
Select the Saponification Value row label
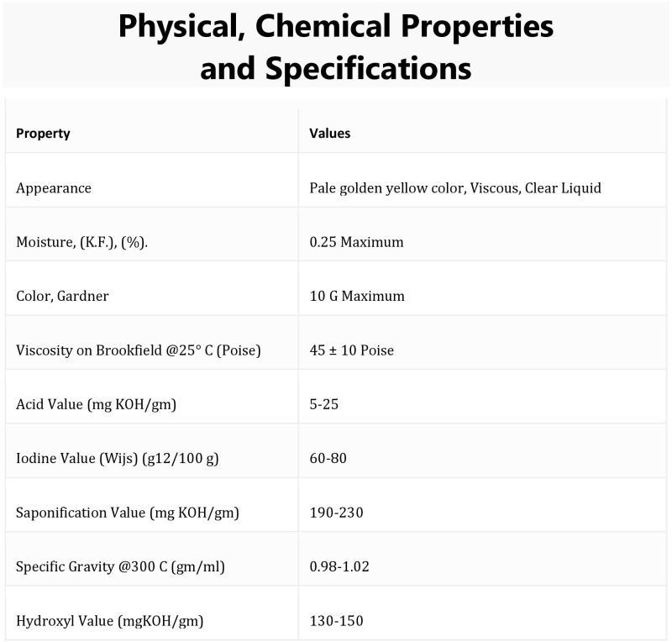pyautogui.click(x=128, y=513)
